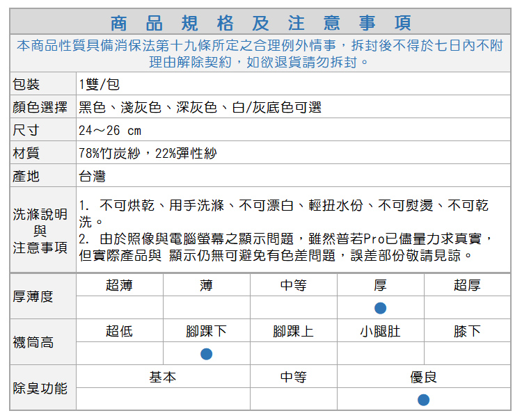Click the 台灣 origin value
This screenshot has width=522, height=420.
[93, 177]
